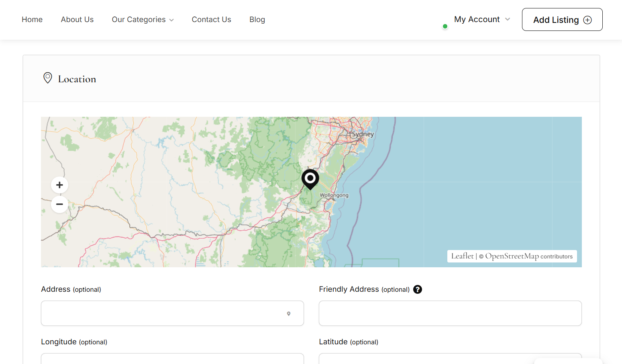622x364 pixels.
Task: Focus the Friendly Address input field
Action: click(x=450, y=313)
